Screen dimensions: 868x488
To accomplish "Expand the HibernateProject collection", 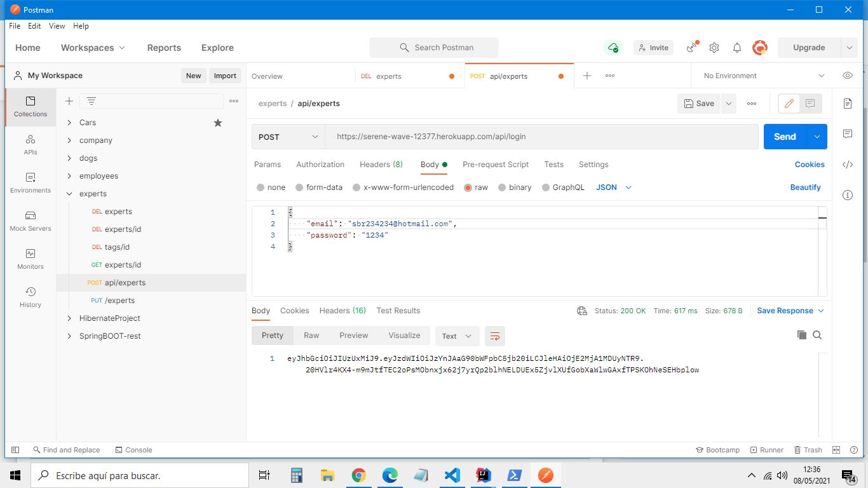I will [x=70, y=318].
